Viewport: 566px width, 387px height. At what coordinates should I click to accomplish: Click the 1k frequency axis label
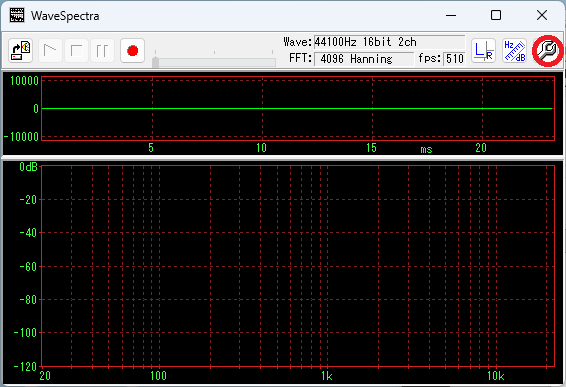pos(327,376)
